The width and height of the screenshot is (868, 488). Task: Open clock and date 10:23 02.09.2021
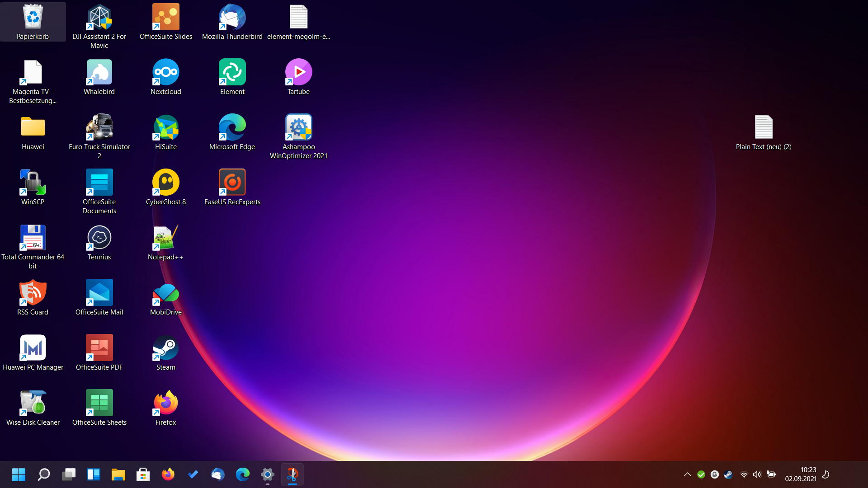801,474
